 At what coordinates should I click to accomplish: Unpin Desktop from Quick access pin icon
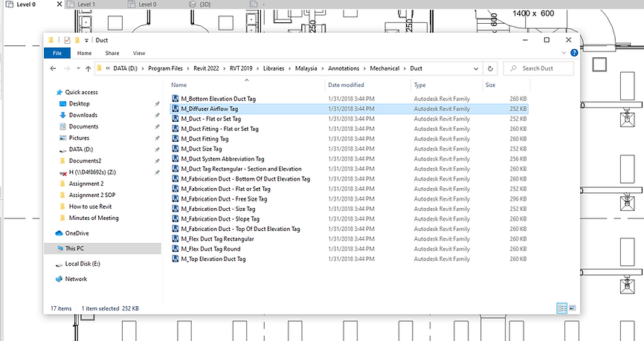[157, 104]
